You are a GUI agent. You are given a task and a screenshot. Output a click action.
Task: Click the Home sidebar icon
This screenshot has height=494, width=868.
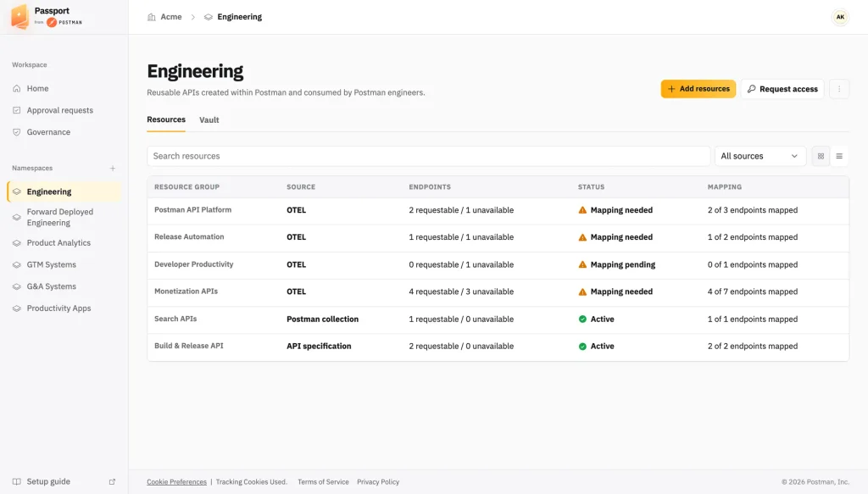point(17,88)
